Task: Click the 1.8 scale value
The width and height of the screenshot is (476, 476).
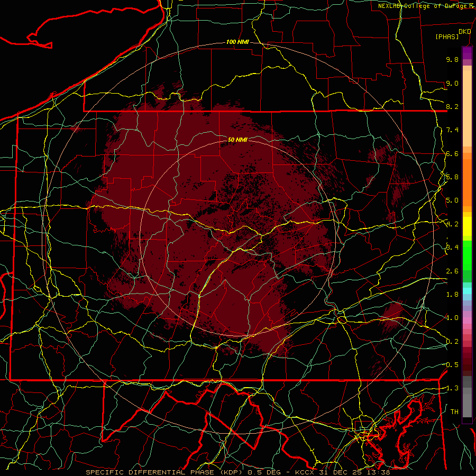Action: 452,295
